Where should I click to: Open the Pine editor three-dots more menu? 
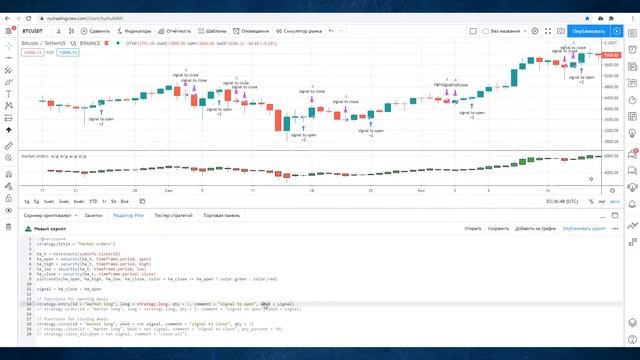[615, 229]
